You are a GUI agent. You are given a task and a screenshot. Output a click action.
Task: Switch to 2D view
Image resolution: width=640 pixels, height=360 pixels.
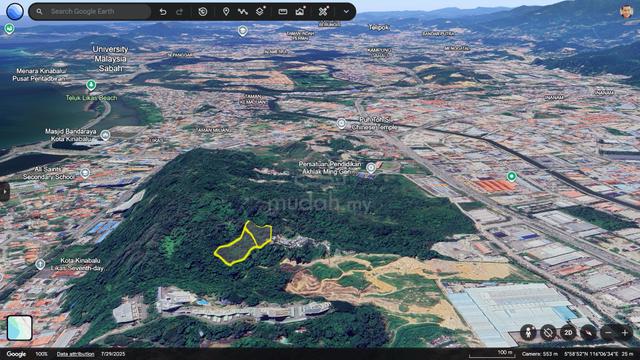(x=568, y=333)
